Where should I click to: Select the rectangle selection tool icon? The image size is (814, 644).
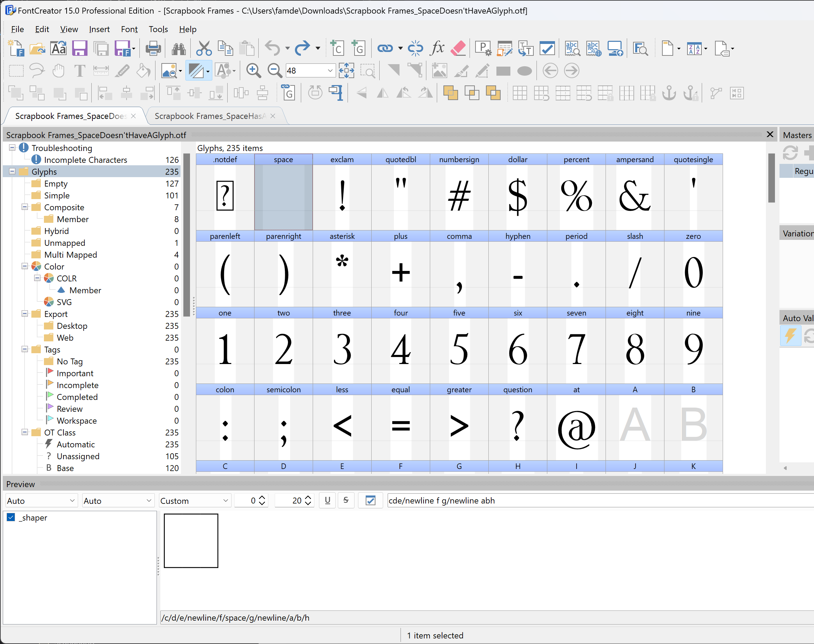(x=16, y=70)
